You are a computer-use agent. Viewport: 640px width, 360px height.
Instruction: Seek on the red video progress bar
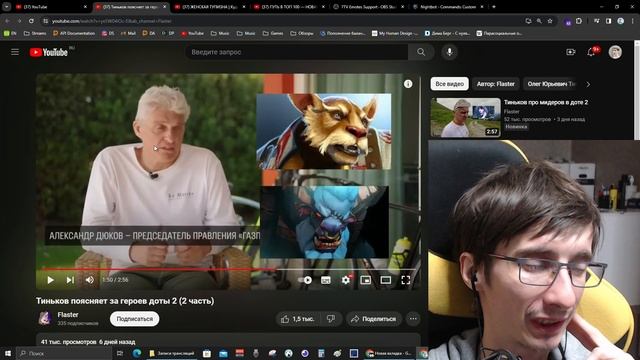click(229, 269)
